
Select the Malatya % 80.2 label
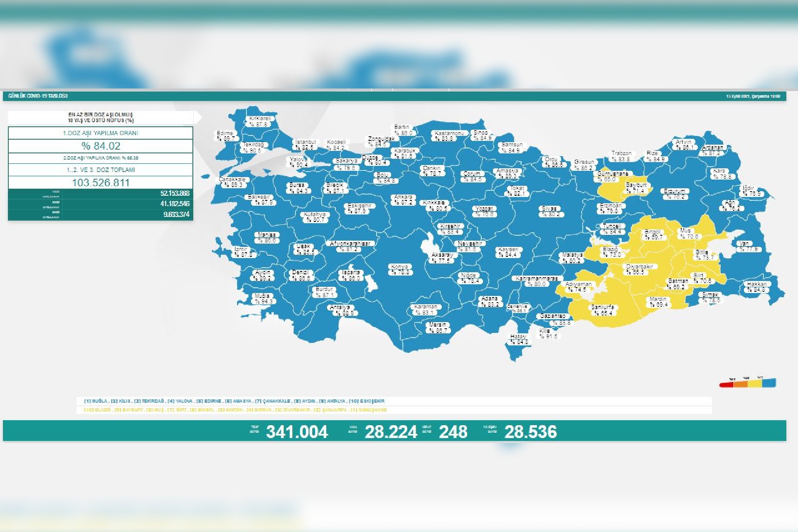(572, 258)
